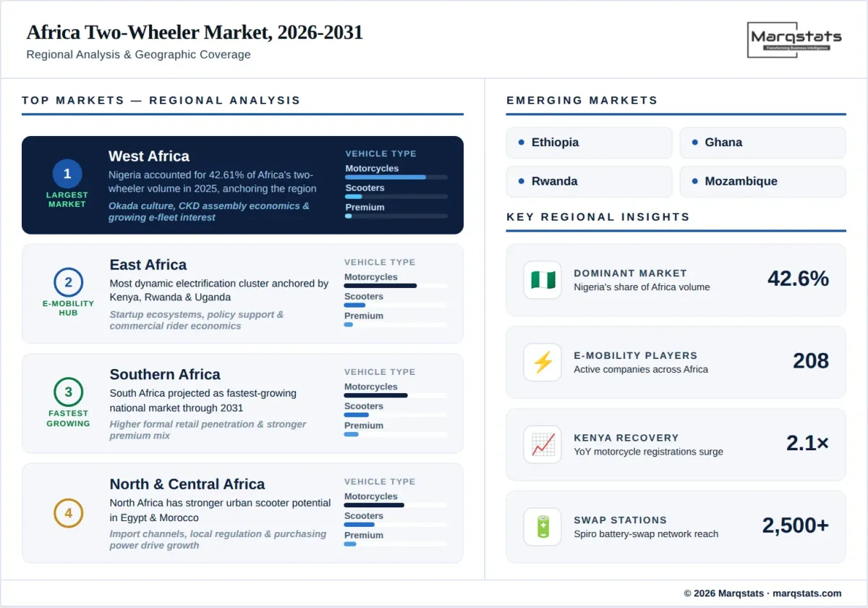Select rank 4 circle badge for North & Central Africa
Viewport: 868px width, 608px height.
(x=68, y=513)
